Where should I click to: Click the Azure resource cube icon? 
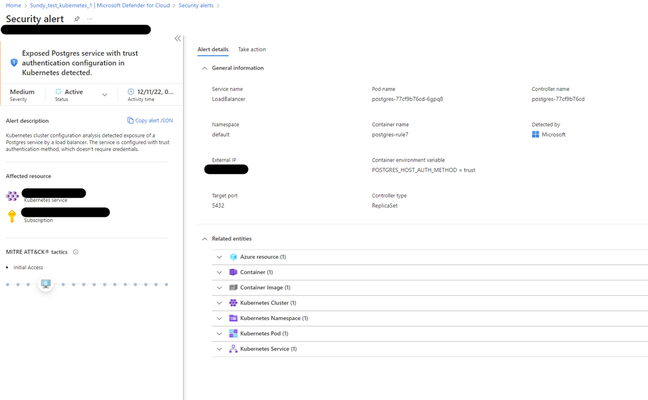[x=233, y=257]
